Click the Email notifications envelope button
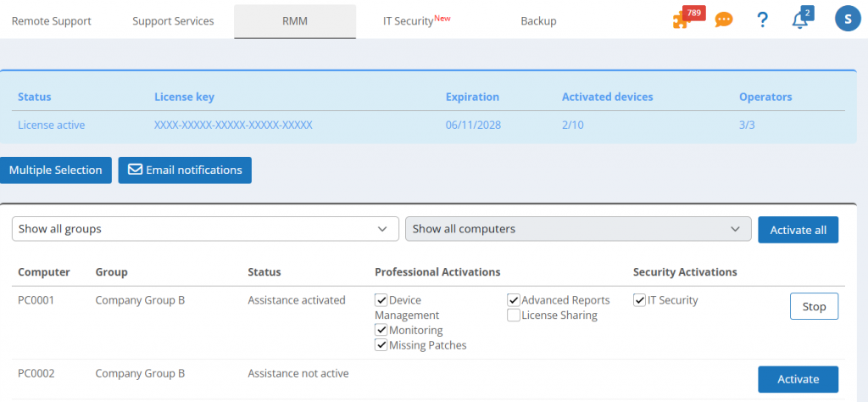 point(185,170)
